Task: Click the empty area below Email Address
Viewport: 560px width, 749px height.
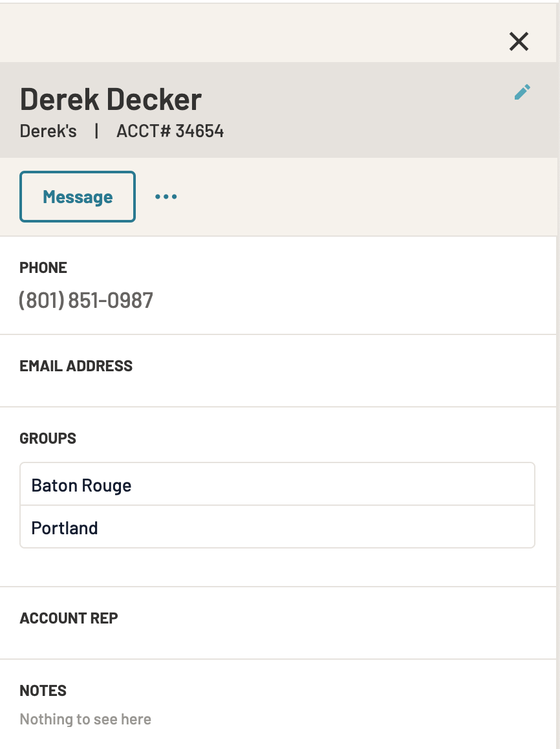Action: pyautogui.click(x=277, y=391)
